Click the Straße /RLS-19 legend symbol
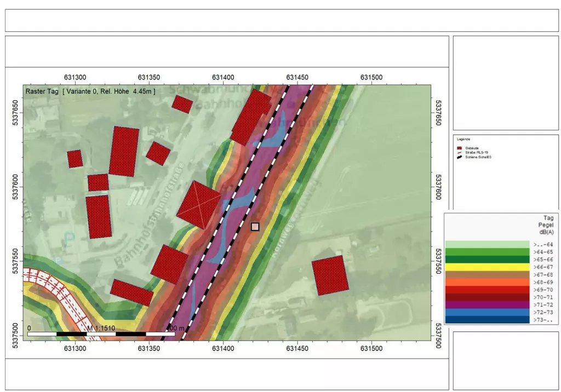Screen dimensions: 561x392 (x=459, y=153)
